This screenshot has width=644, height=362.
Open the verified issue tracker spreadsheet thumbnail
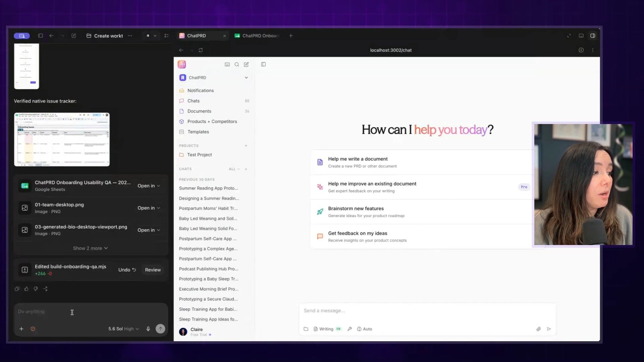(62, 139)
